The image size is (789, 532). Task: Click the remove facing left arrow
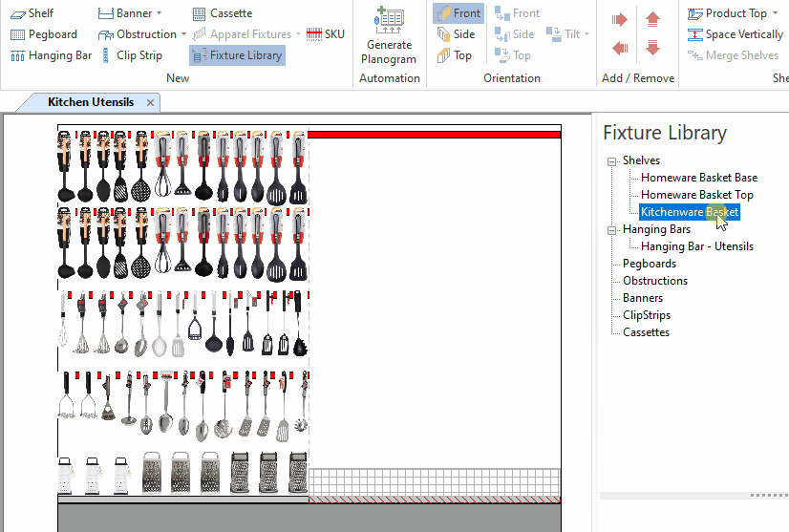click(619, 49)
